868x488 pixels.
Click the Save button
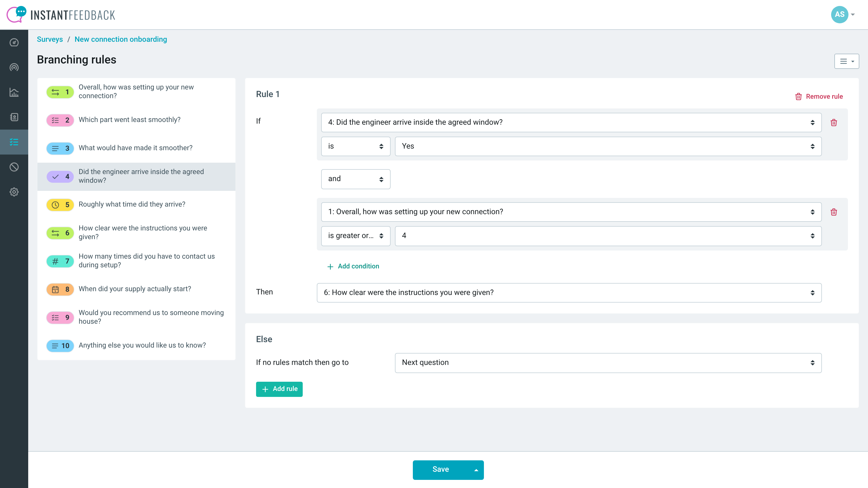(x=441, y=470)
